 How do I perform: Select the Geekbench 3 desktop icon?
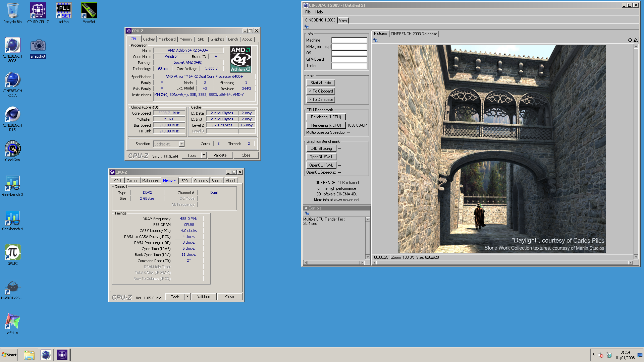click(x=12, y=185)
